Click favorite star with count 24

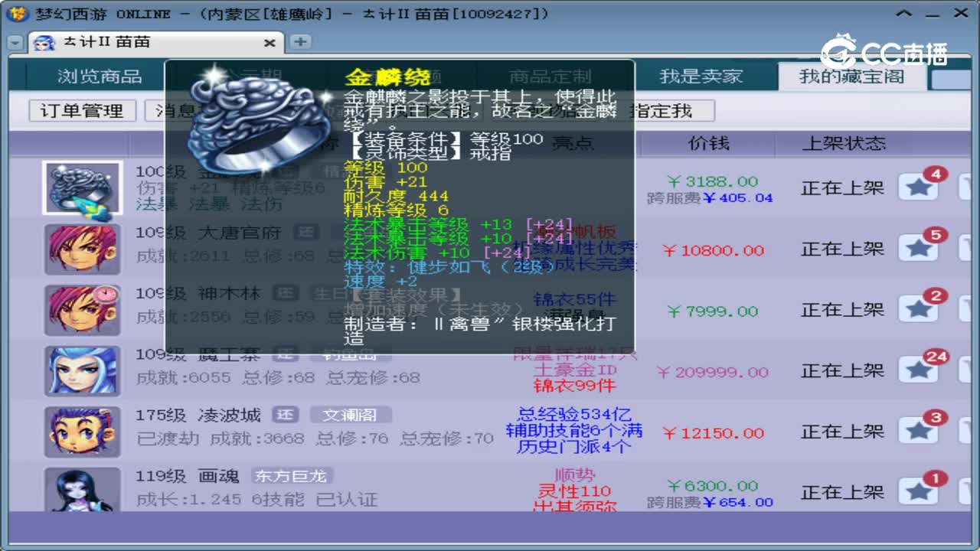tap(918, 370)
